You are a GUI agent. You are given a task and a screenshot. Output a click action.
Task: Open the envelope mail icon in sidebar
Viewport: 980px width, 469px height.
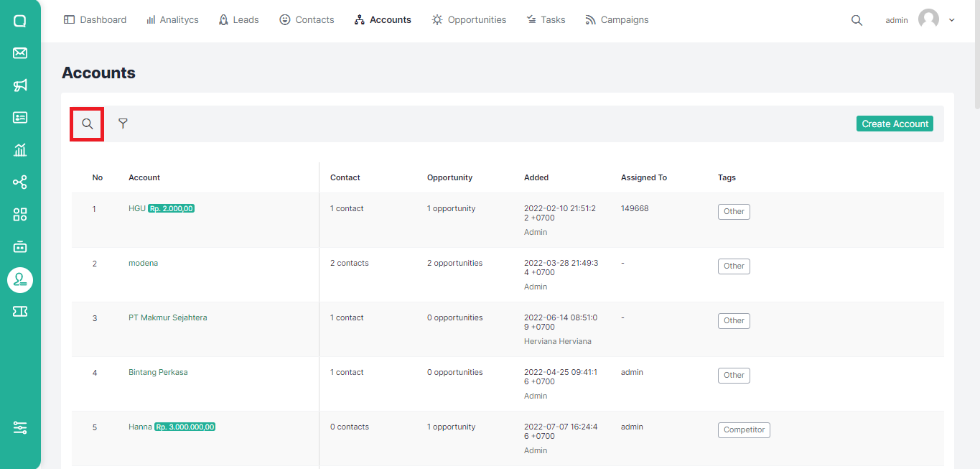coord(20,53)
